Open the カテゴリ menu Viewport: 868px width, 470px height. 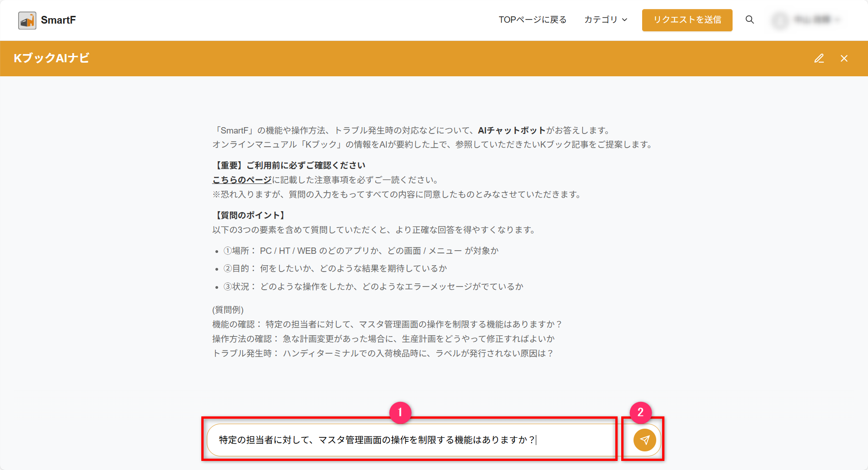pyautogui.click(x=601, y=20)
